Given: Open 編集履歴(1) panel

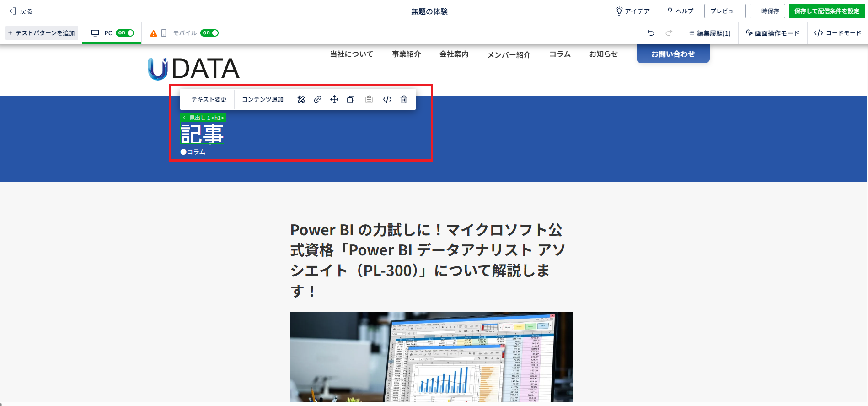Looking at the screenshot, I should click(710, 33).
